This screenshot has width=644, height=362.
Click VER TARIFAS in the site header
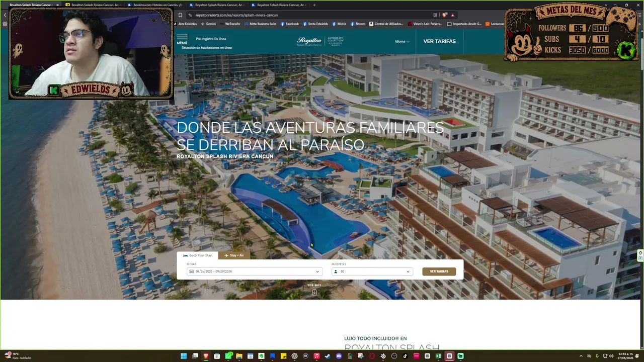point(439,41)
